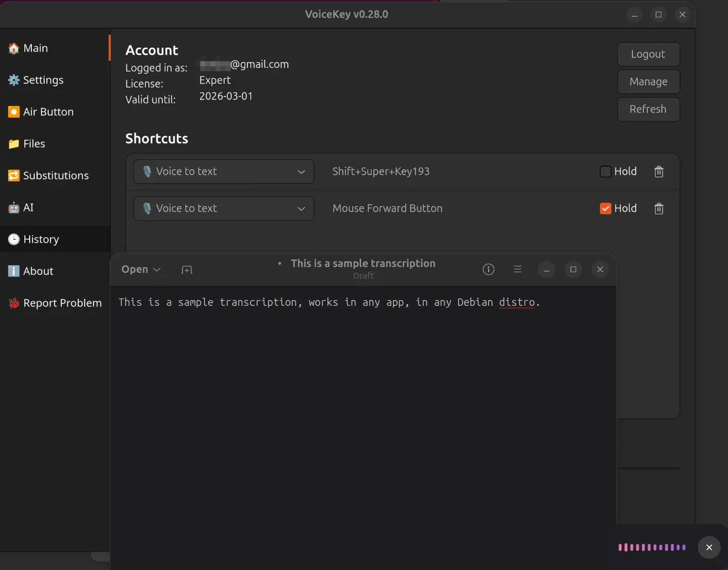Open the first Voice to text dropdown
Screen dimensions: 728x570
223,171
